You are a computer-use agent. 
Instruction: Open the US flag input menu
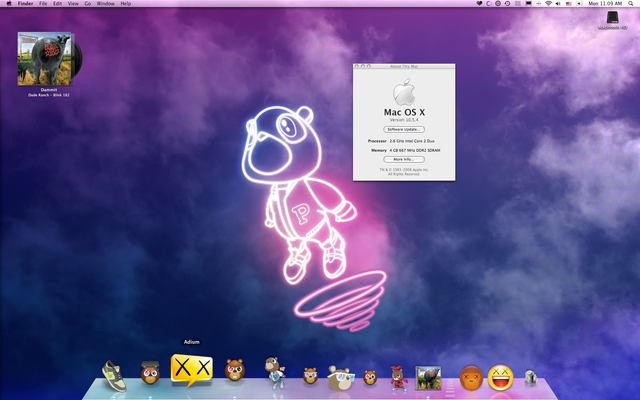click(x=568, y=3)
